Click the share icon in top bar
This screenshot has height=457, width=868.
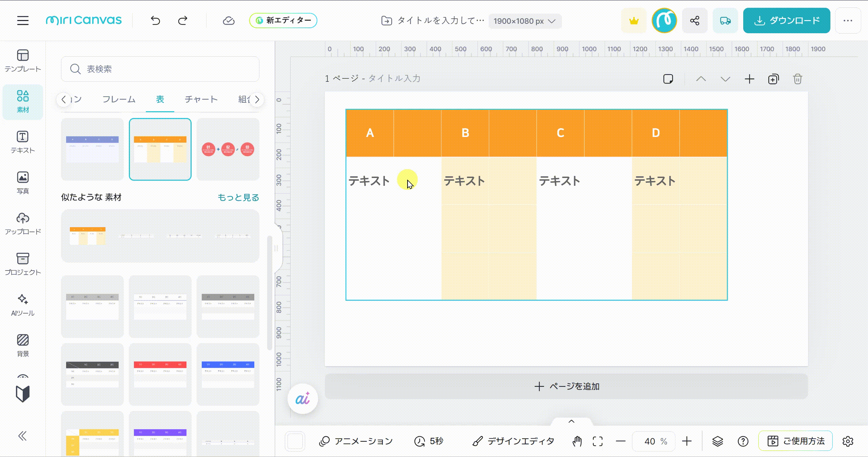(694, 21)
